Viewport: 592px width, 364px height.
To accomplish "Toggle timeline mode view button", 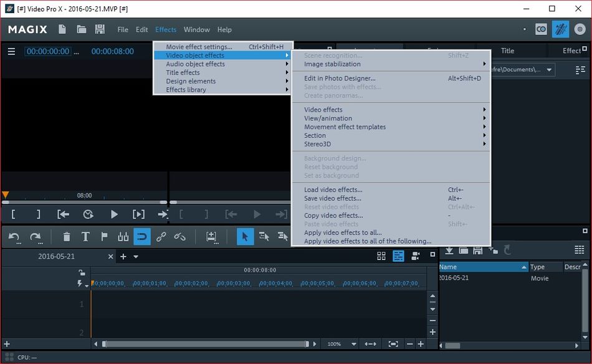I will pyautogui.click(x=398, y=256).
